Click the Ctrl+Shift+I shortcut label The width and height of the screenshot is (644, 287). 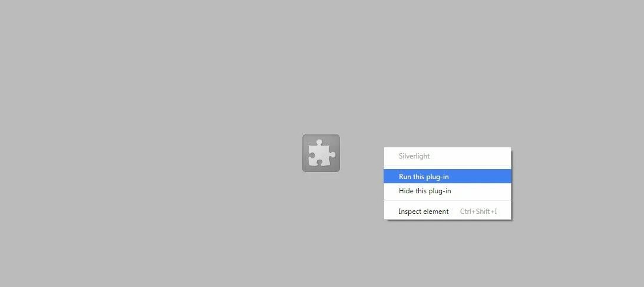coord(478,212)
